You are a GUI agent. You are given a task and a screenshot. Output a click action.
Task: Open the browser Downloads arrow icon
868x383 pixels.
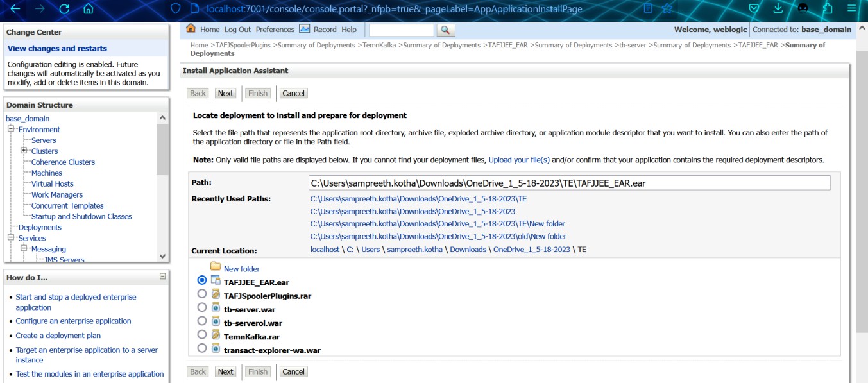point(778,8)
